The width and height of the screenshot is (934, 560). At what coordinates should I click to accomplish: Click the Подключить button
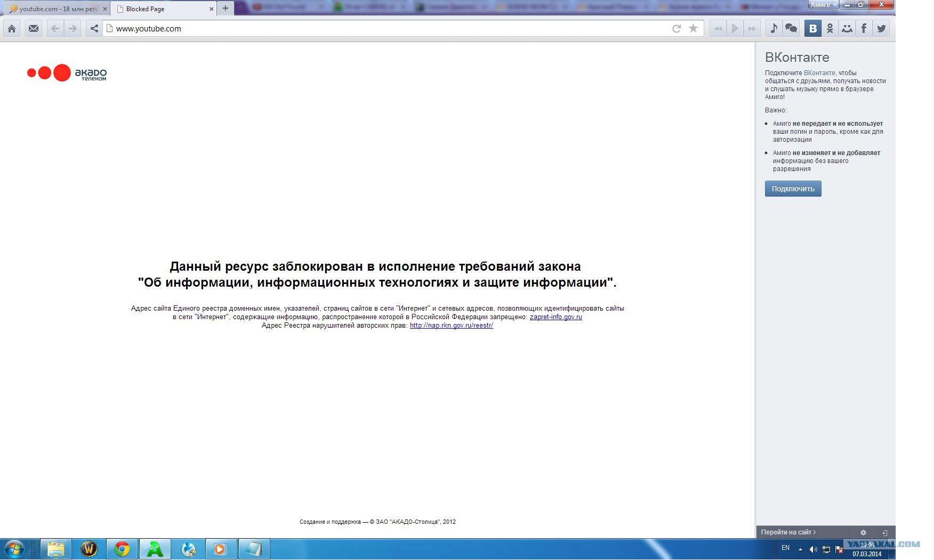pos(793,189)
